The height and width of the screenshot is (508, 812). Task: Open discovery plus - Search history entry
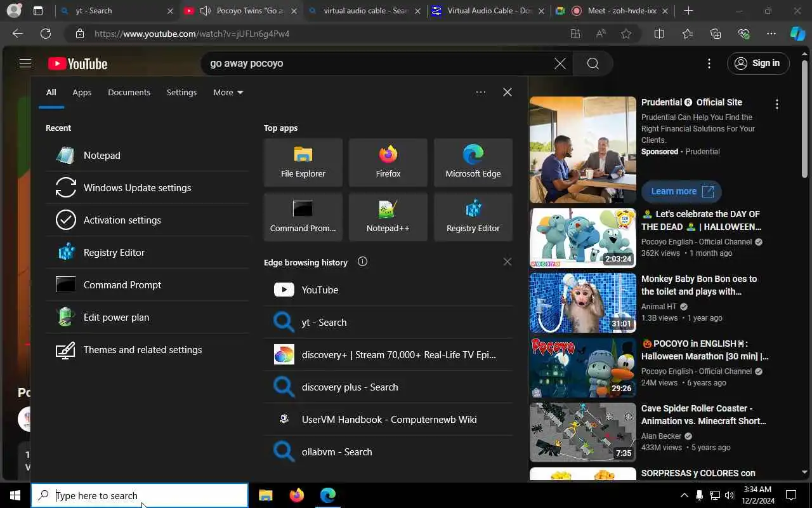tap(388, 387)
